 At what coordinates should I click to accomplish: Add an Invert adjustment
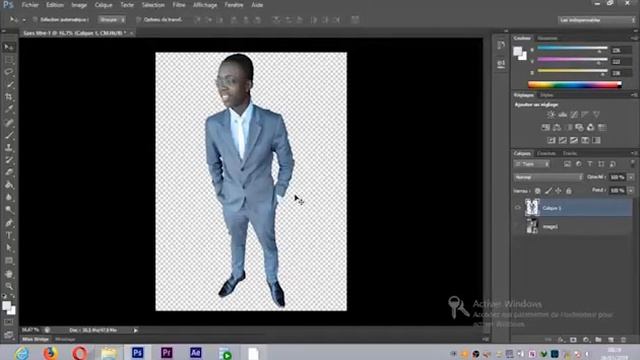[x=551, y=140]
